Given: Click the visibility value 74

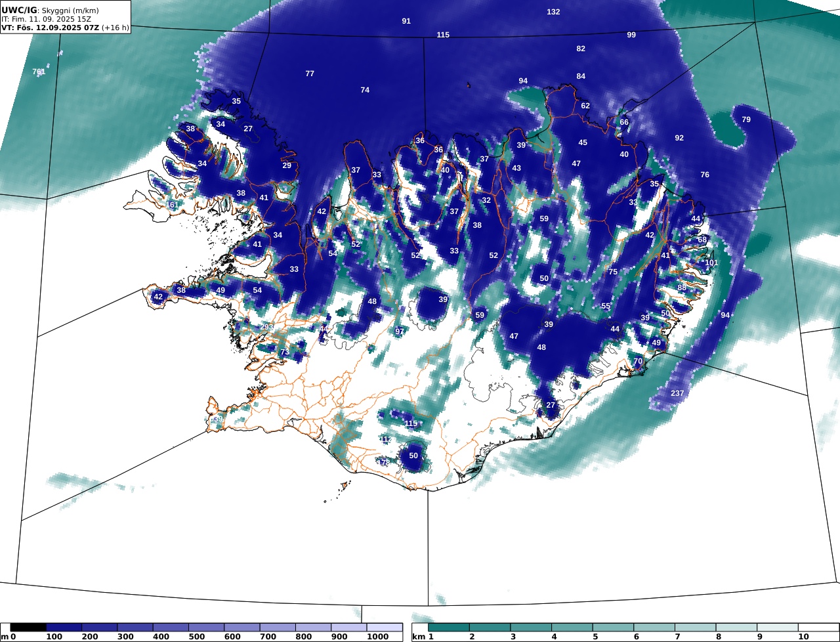Looking at the screenshot, I should click(365, 90).
